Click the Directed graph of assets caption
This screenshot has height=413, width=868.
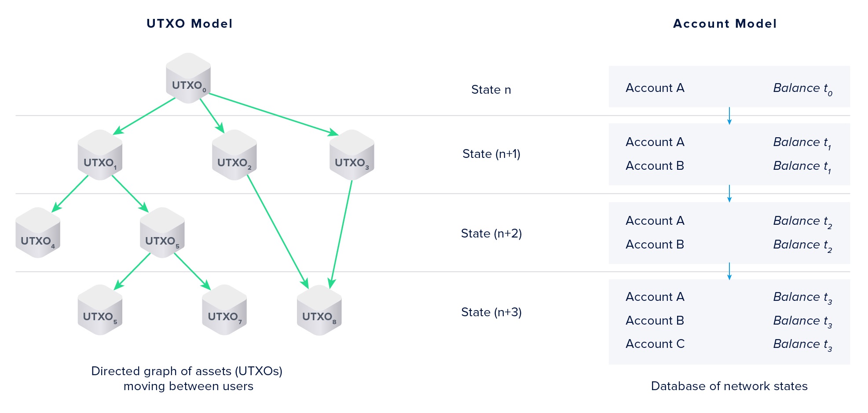[x=187, y=379]
